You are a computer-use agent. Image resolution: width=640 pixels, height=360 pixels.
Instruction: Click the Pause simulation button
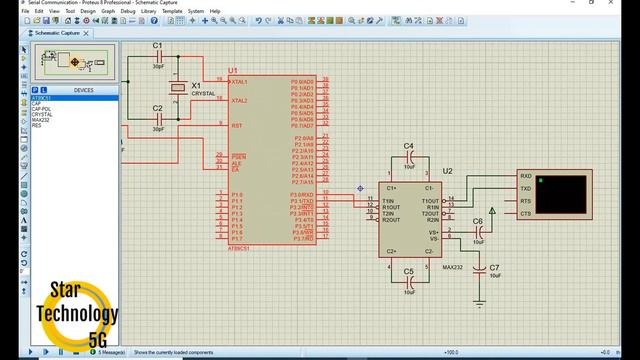(x=61, y=352)
